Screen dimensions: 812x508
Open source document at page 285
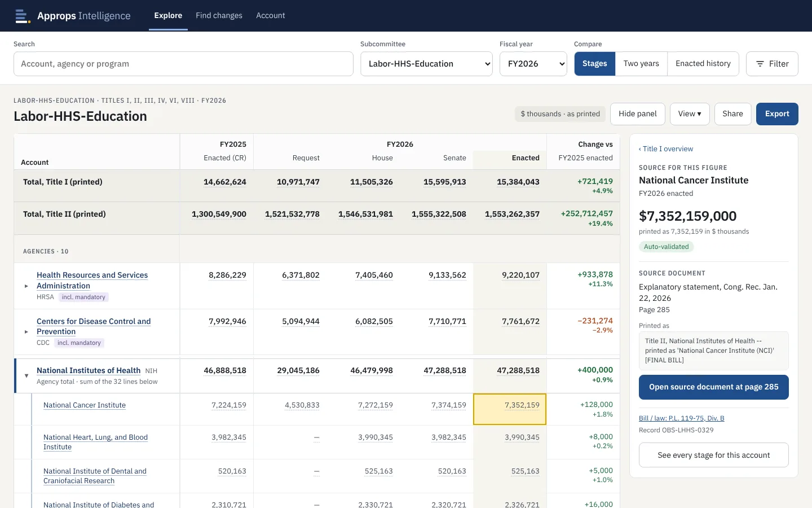pos(713,387)
